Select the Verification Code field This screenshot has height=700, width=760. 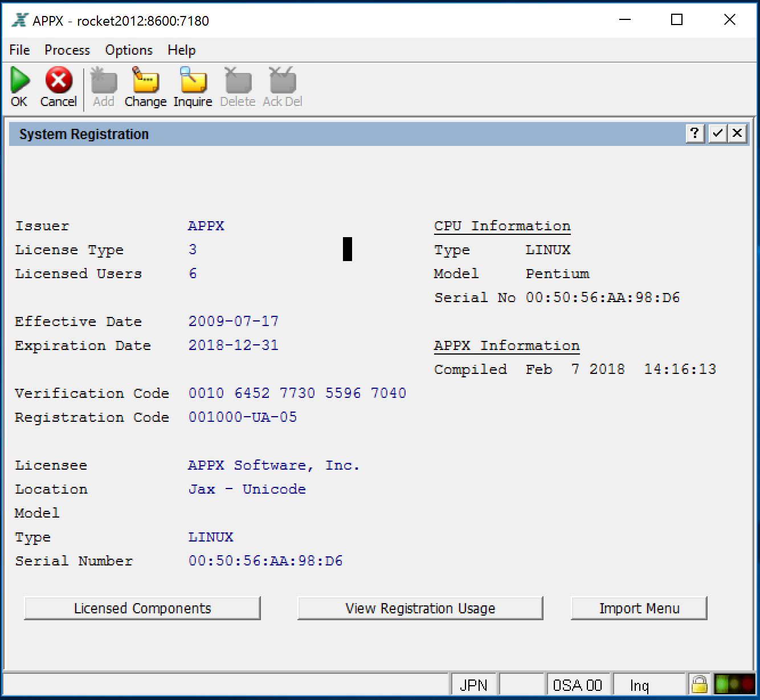coord(297,393)
